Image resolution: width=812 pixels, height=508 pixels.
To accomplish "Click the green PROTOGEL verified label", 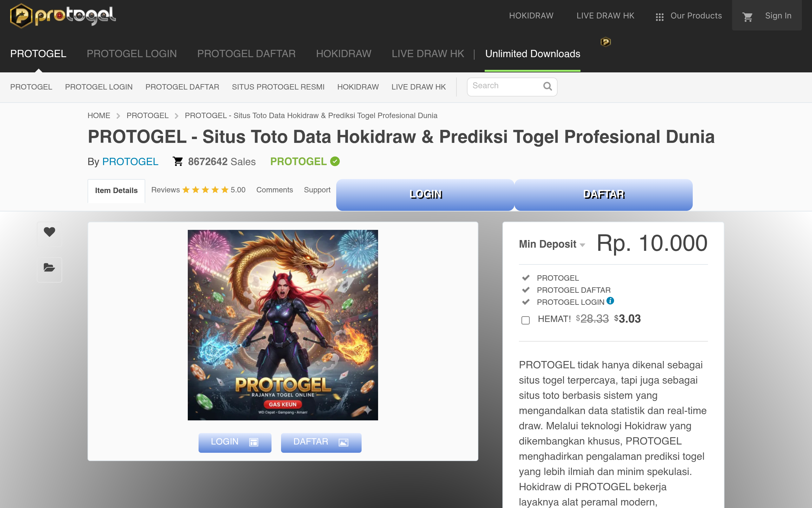I will (298, 162).
